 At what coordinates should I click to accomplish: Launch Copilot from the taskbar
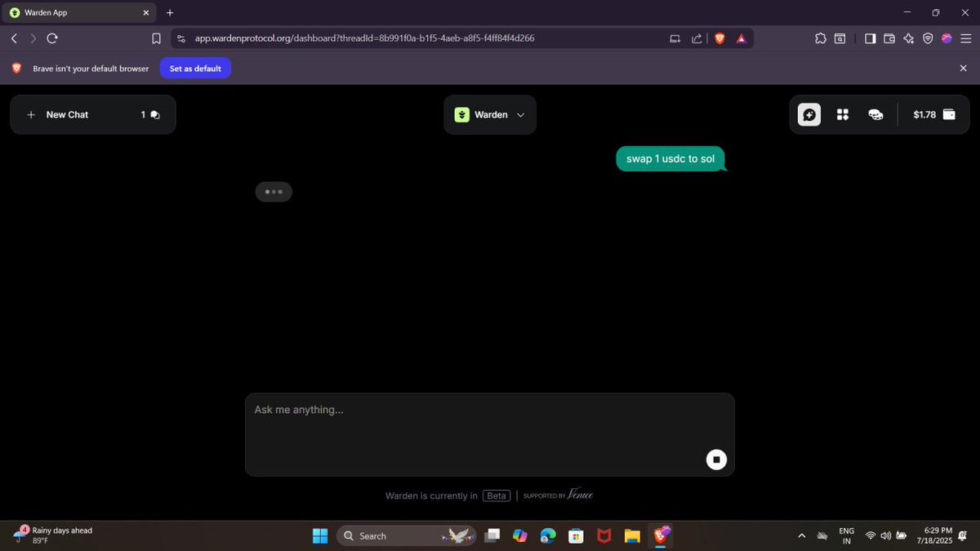[x=520, y=536]
